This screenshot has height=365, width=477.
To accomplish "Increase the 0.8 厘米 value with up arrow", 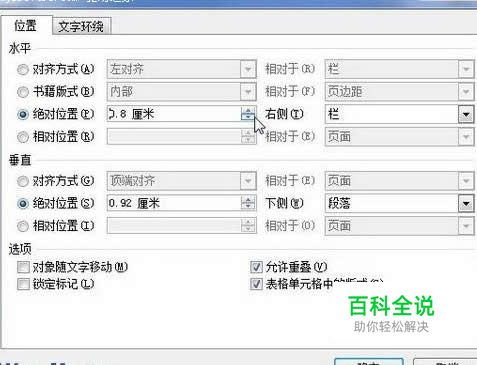I will point(248,110).
